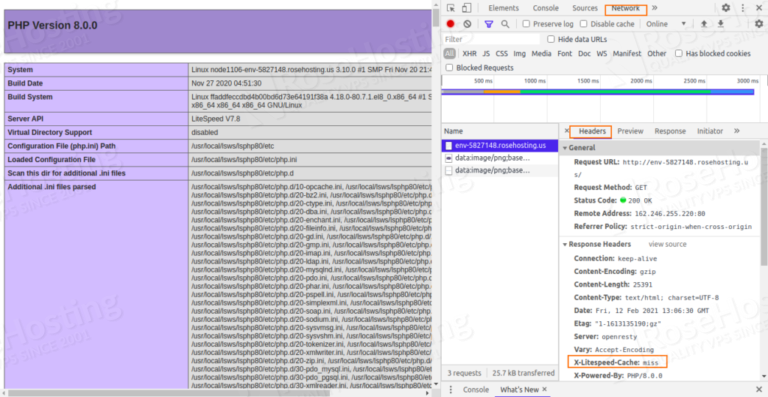Viewport: 768px width, 397px height.
Task: Open the Preview tab
Action: [630, 131]
